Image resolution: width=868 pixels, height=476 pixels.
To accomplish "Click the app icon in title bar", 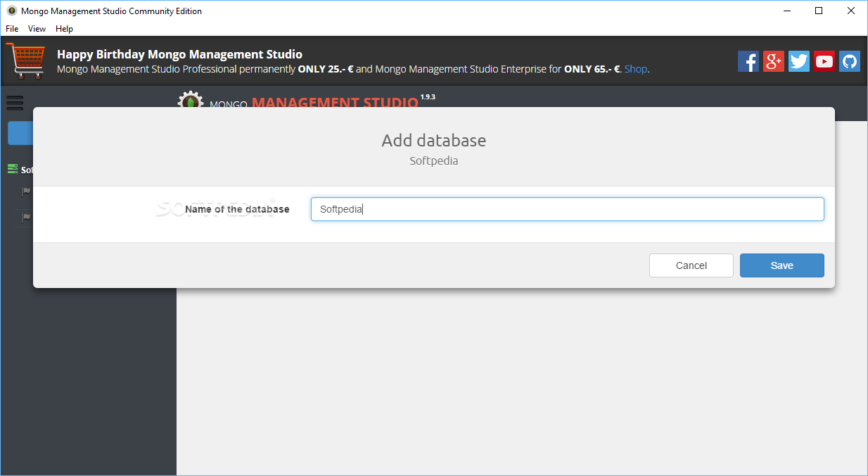I will (x=11, y=11).
